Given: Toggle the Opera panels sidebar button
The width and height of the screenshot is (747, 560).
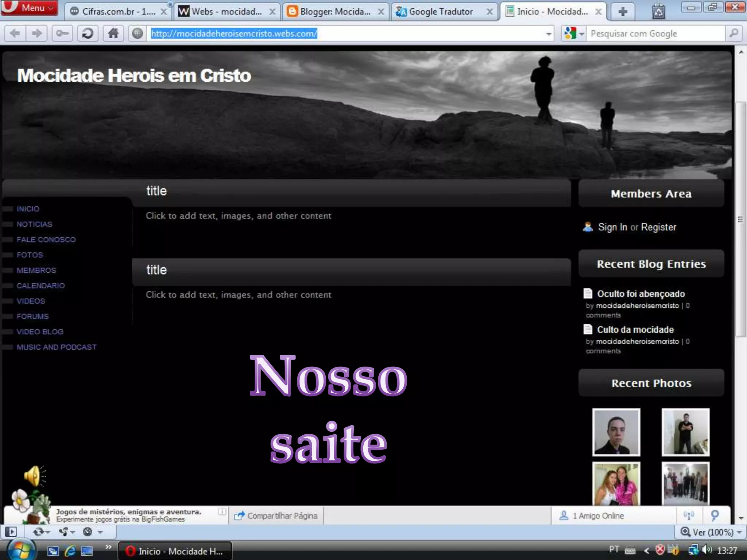Looking at the screenshot, I should point(11,532).
